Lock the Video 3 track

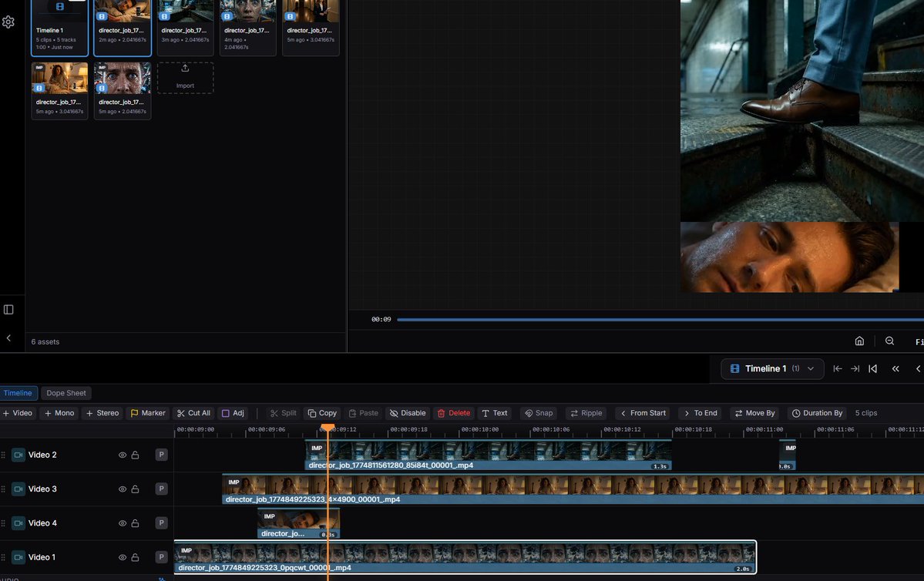135,489
